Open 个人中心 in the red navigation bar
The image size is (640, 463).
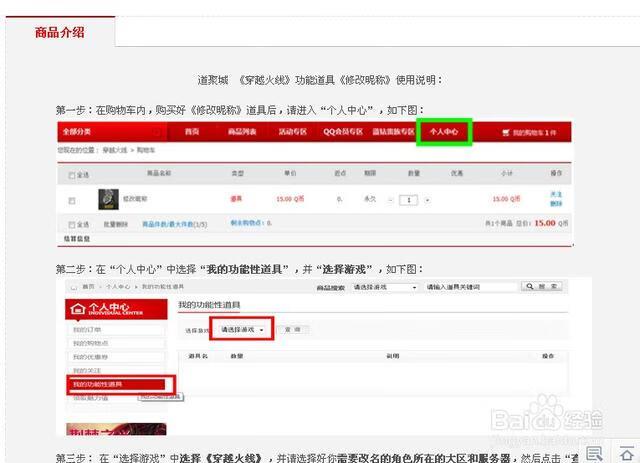click(x=443, y=131)
